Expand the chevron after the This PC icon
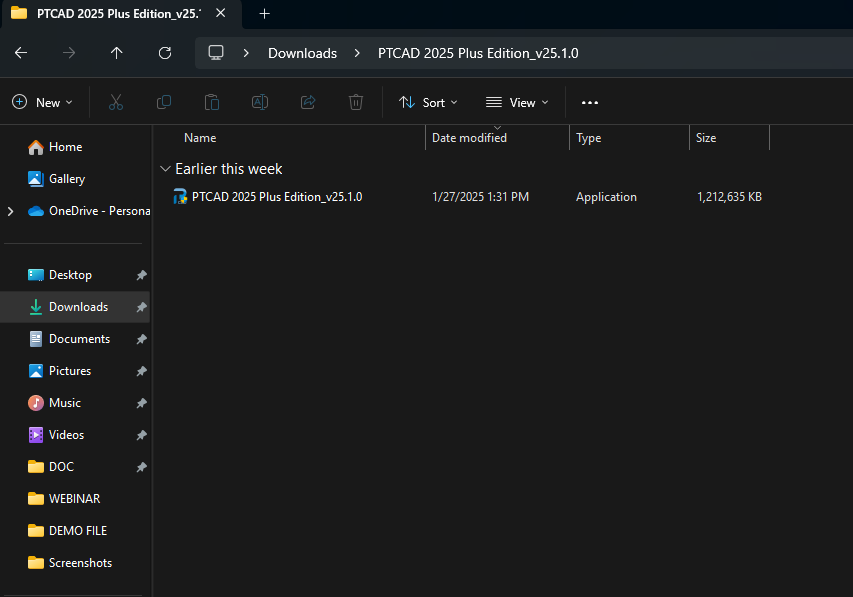 246,53
